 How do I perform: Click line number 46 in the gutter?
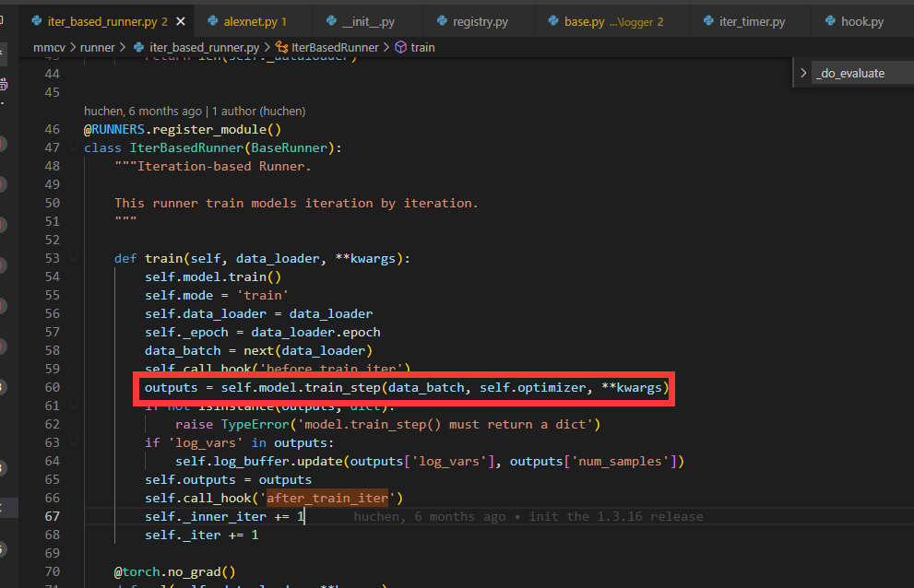[52, 129]
